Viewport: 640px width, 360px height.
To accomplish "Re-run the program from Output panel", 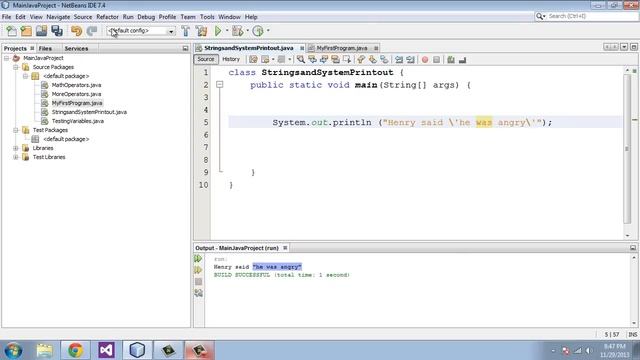I will pos(198,259).
